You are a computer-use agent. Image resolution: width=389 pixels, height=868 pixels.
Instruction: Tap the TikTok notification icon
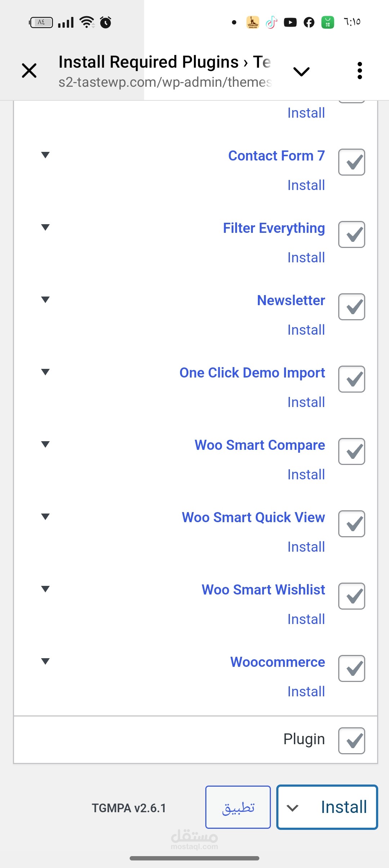coord(272,22)
